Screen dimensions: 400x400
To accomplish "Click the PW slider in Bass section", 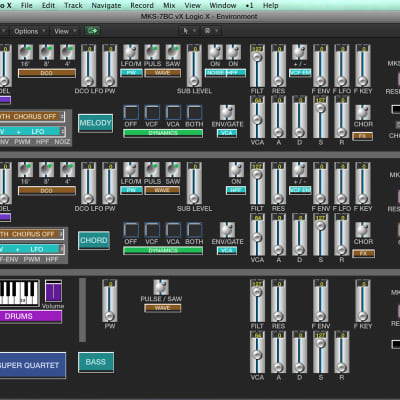I will click(110, 300).
